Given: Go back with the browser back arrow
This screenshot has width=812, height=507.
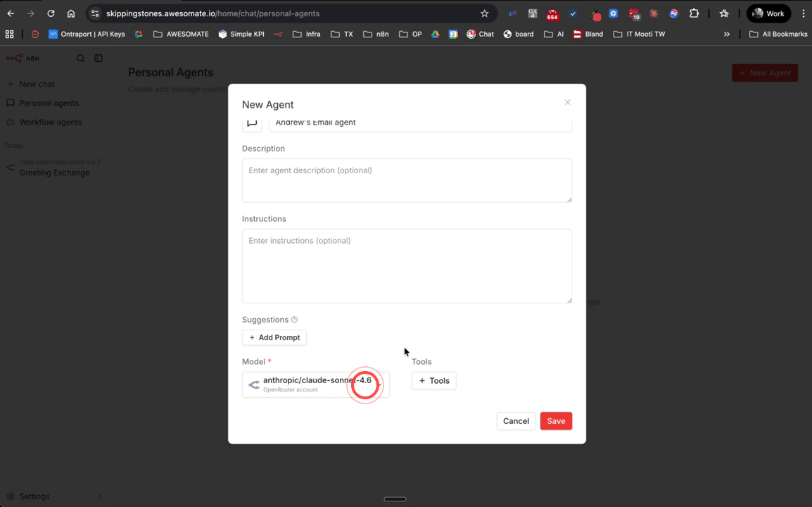Looking at the screenshot, I should coord(11,13).
